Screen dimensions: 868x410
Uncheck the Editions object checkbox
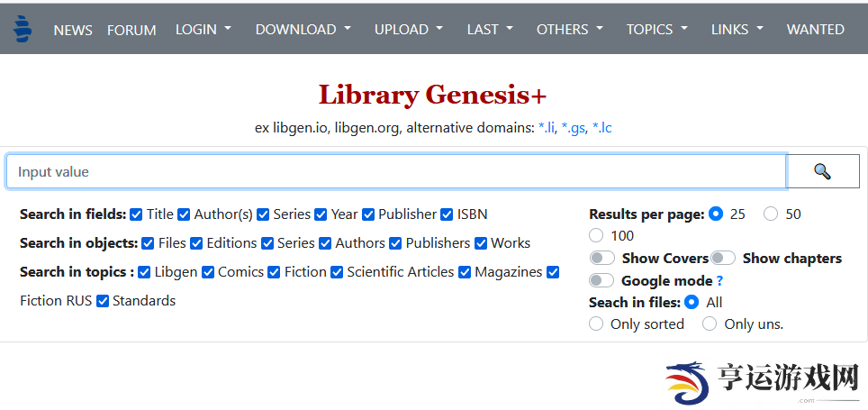pyautogui.click(x=196, y=243)
